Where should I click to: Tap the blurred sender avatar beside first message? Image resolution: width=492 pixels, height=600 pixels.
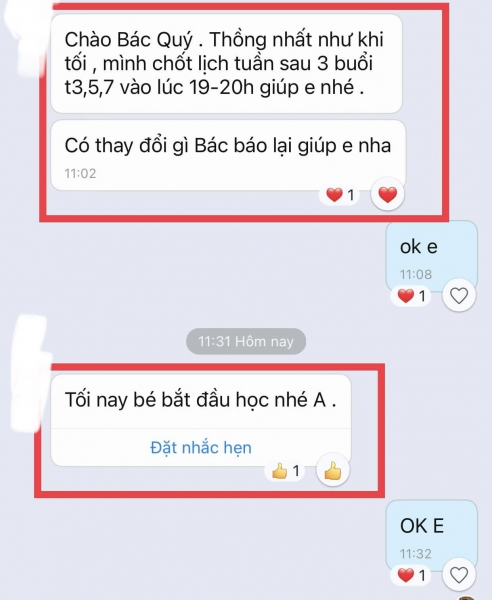pyautogui.click(x=25, y=38)
